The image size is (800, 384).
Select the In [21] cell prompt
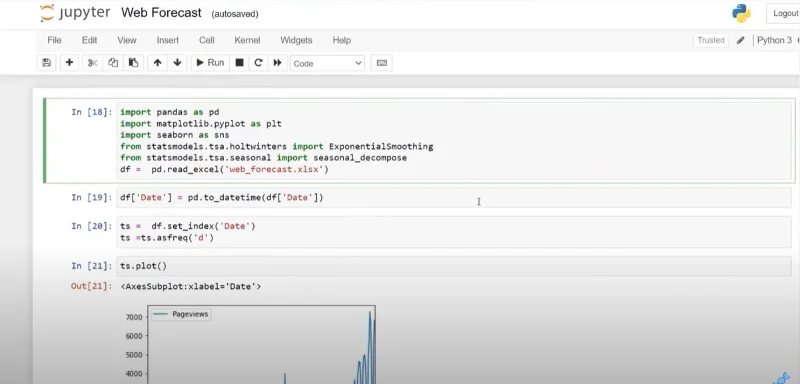[x=91, y=266]
